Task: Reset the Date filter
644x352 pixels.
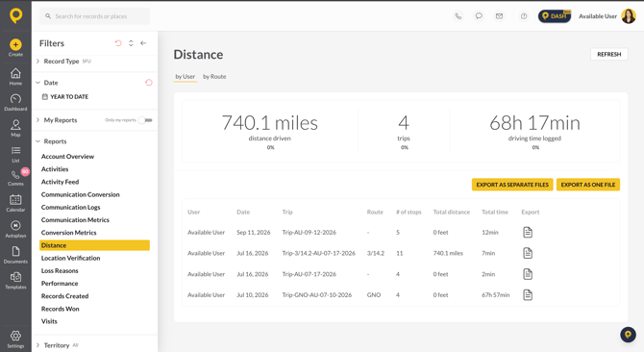Action: pyautogui.click(x=149, y=83)
